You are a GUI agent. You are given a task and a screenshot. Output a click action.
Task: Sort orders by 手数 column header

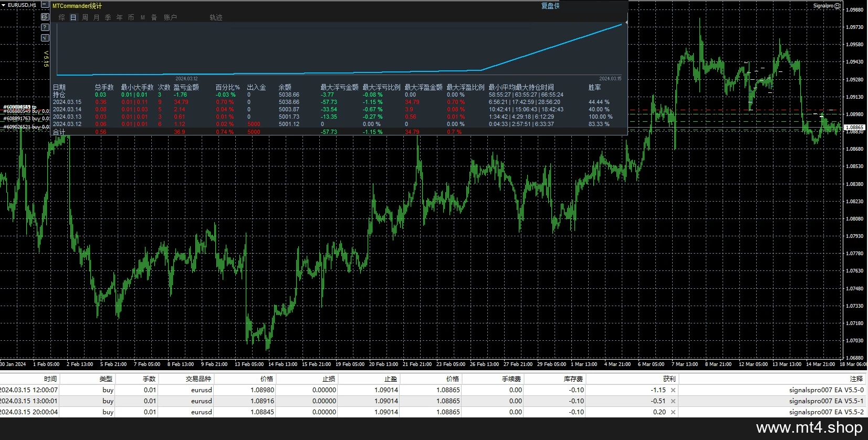[x=149, y=379]
